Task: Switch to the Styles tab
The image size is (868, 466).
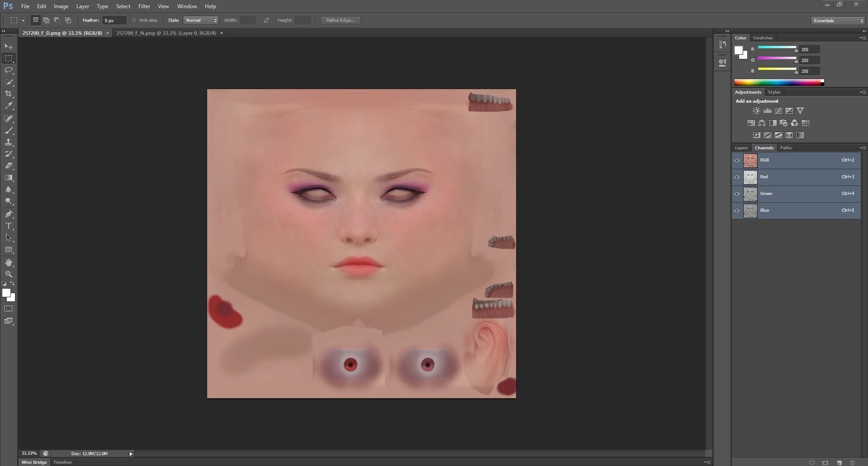Action: point(774,92)
